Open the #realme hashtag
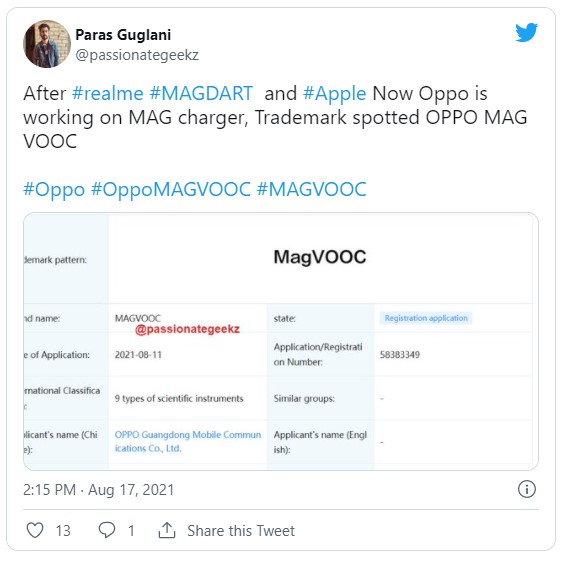Viewport: 566px width, 564px height. click(x=108, y=93)
